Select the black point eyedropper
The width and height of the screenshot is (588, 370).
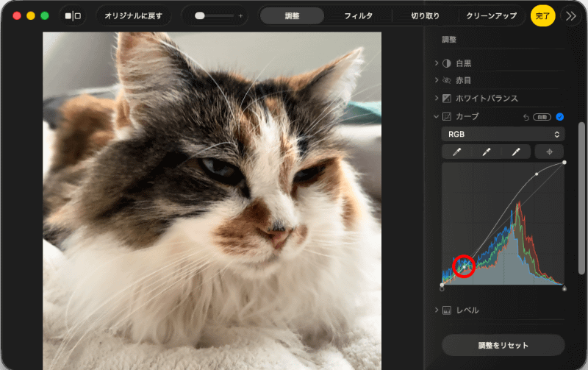(456, 152)
